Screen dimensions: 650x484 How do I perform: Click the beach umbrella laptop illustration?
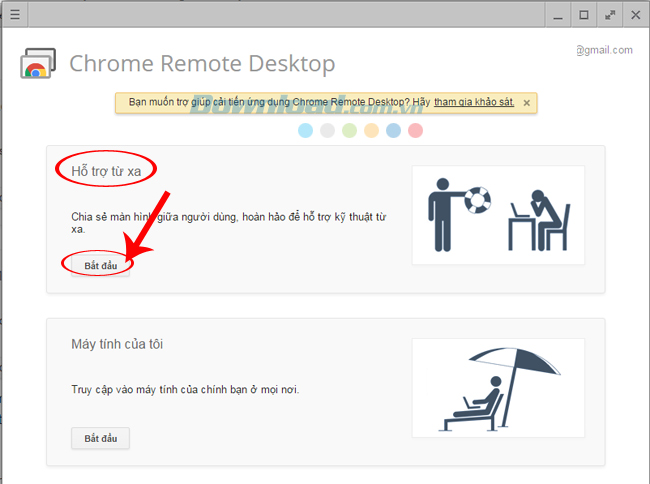[x=498, y=387]
